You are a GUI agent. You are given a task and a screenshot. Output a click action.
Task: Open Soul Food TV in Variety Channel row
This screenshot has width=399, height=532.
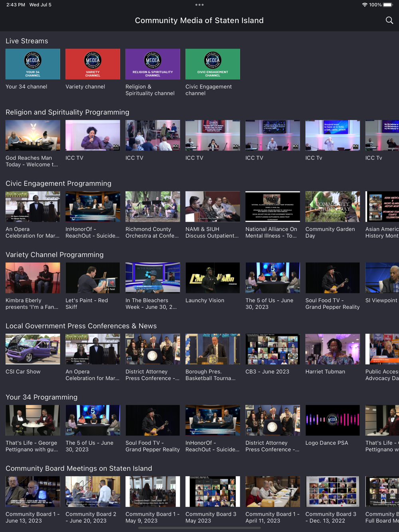tap(333, 278)
